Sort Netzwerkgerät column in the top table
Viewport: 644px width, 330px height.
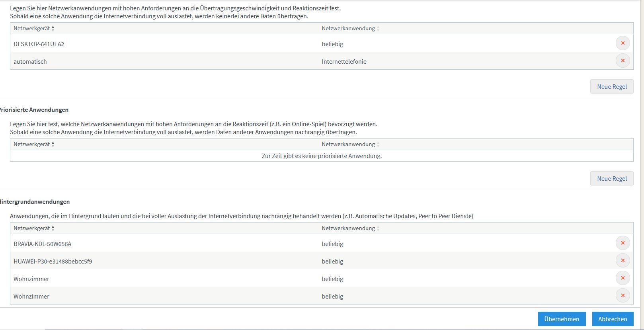(34, 28)
